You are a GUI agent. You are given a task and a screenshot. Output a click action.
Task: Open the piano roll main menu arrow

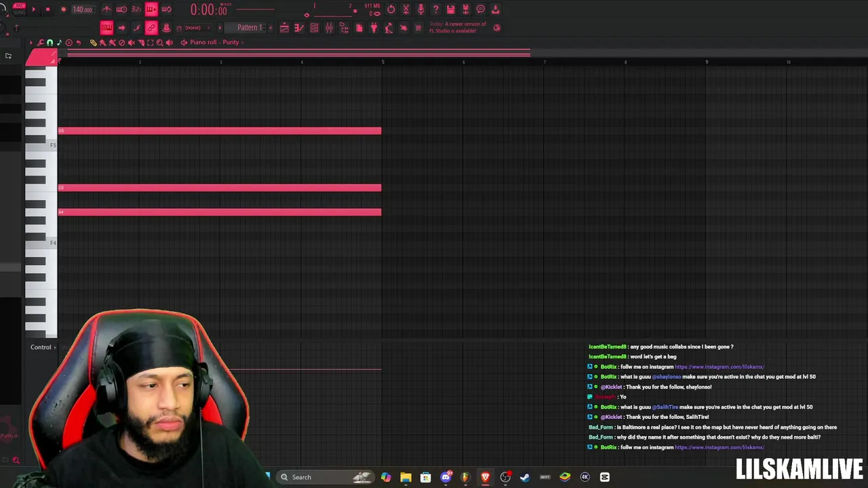31,43
